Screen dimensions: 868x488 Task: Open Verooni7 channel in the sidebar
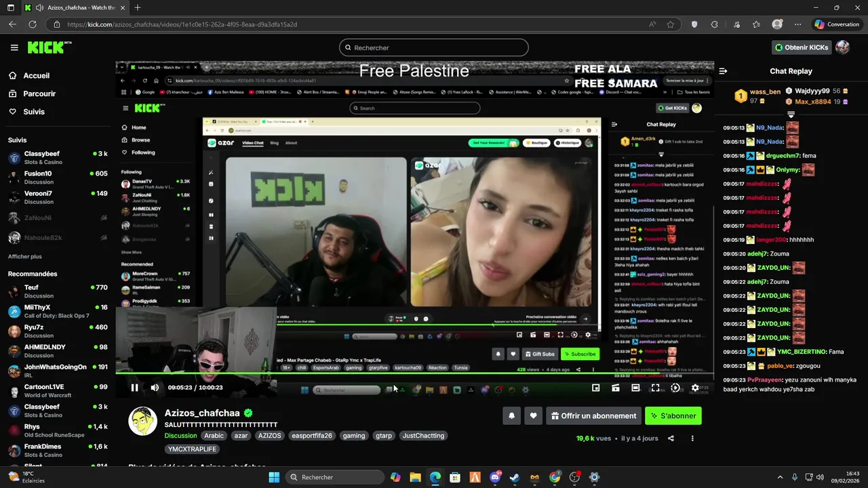(x=58, y=197)
